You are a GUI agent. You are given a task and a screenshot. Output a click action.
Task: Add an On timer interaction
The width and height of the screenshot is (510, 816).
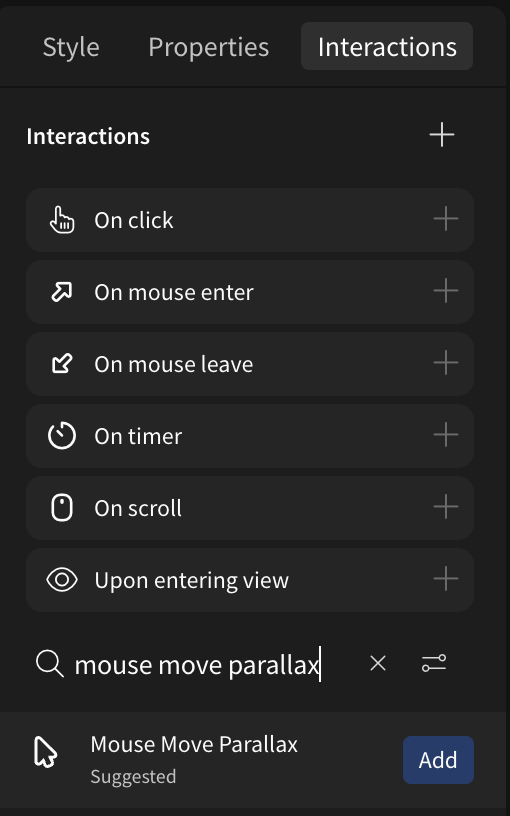point(446,436)
